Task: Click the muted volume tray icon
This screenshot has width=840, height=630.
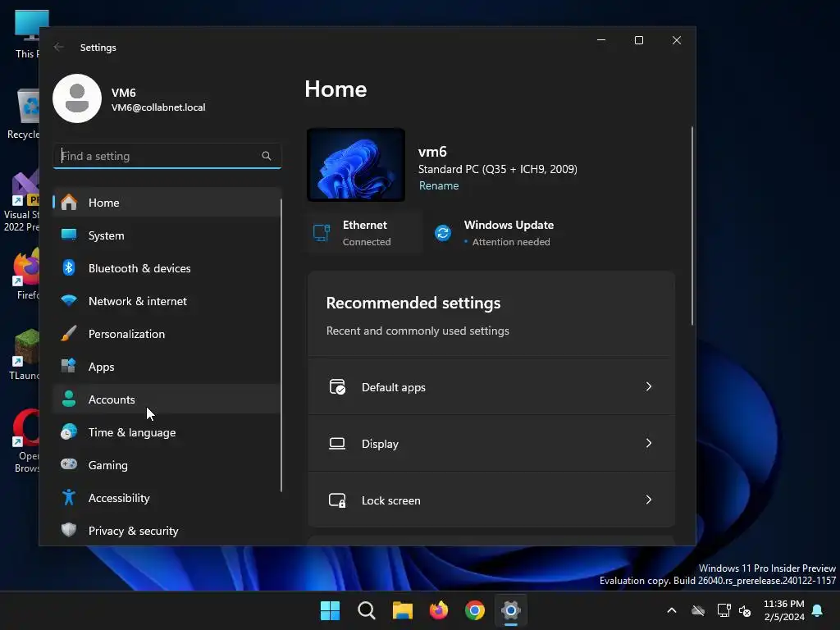Action: (x=745, y=610)
